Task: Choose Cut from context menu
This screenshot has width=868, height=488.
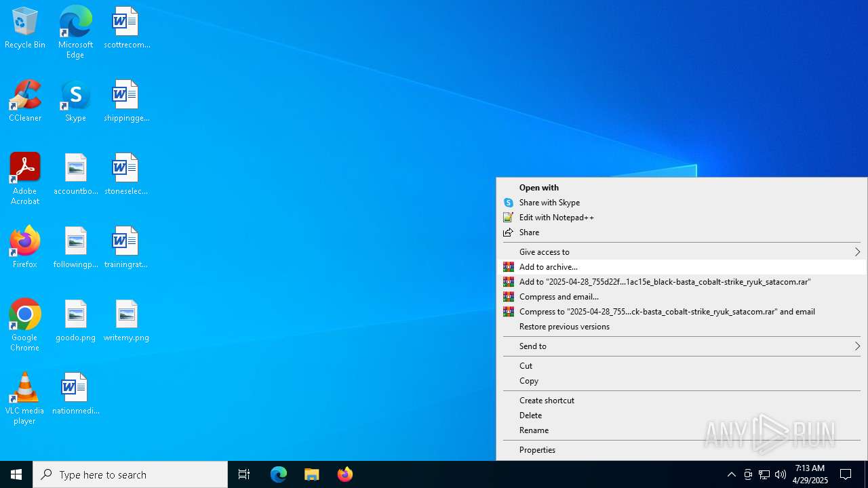Action: [682, 366]
